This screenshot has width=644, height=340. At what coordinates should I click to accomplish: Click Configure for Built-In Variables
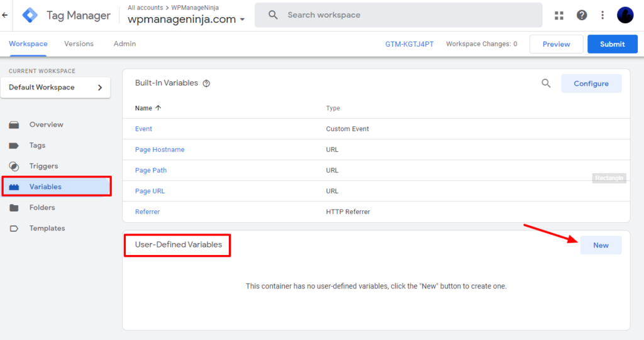[x=591, y=84]
